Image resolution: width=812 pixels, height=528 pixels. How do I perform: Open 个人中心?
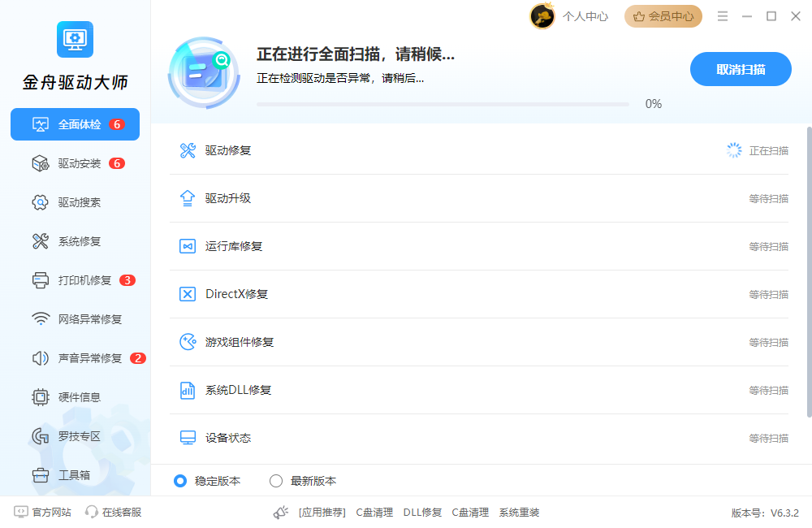(x=585, y=16)
